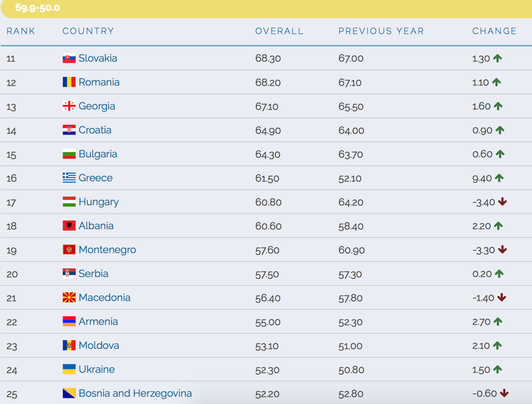Screen dimensions: 532x404
Task: Select Armenia's overall score 55.00
Action: point(268,322)
